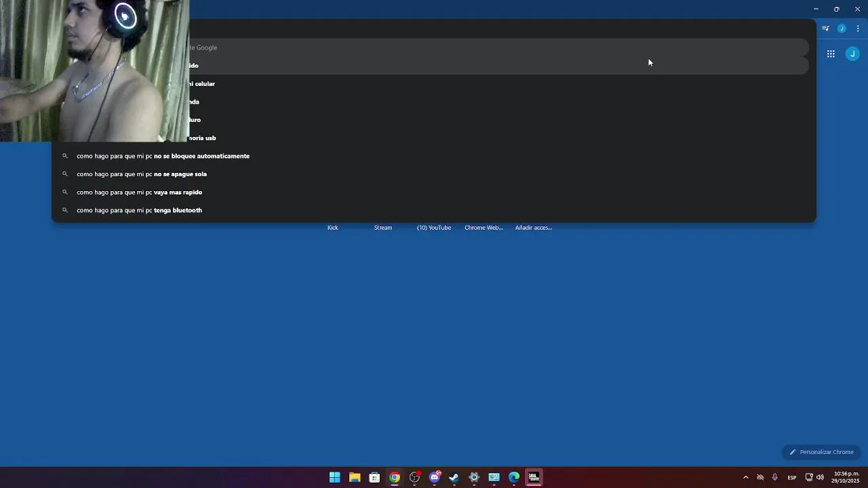Open Call of Duty from the taskbar
This screenshot has height=488, width=868.
[534, 477]
